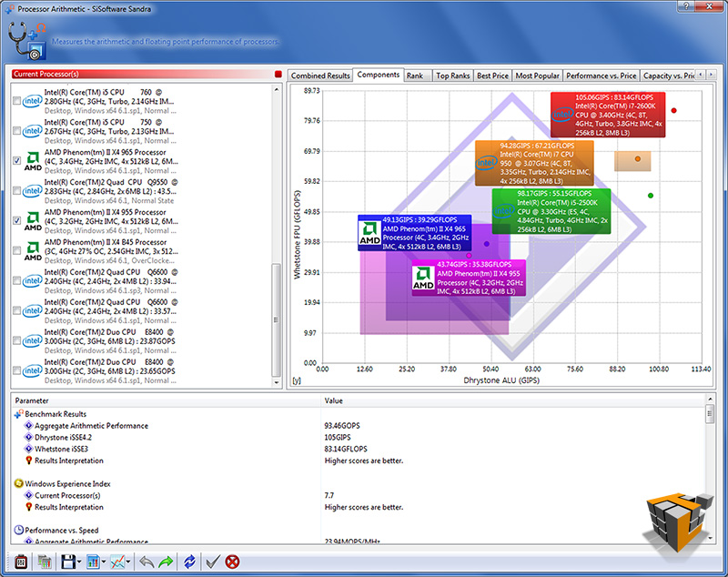Viewport: 728px width, 577px height.
Task: Click the results panel scroll-up arrow
Action: tap(710, 399)
